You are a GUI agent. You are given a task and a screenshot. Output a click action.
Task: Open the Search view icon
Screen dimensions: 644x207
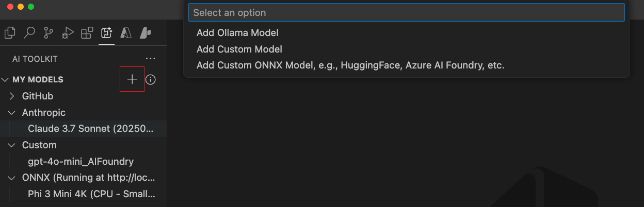coord(29,33)
